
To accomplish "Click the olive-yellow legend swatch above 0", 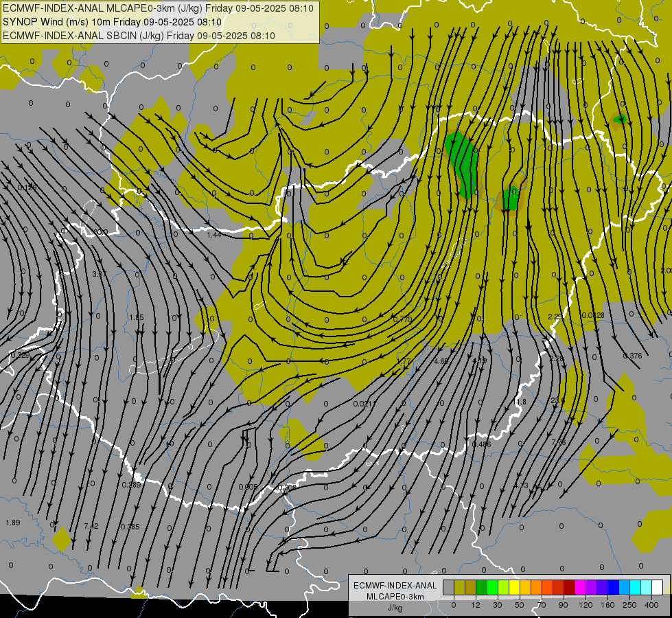I will pos(459,587).
